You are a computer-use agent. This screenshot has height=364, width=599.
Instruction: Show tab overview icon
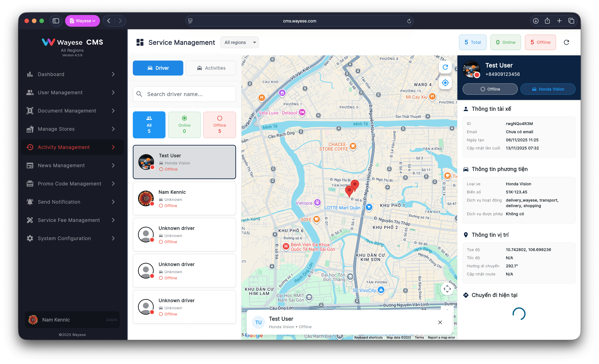[x=571, y=21]
